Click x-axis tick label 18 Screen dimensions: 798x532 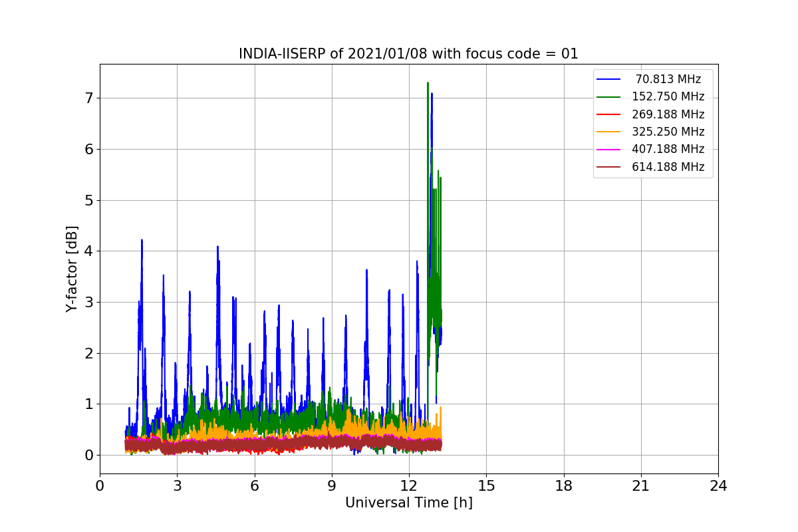pos(563,485)
